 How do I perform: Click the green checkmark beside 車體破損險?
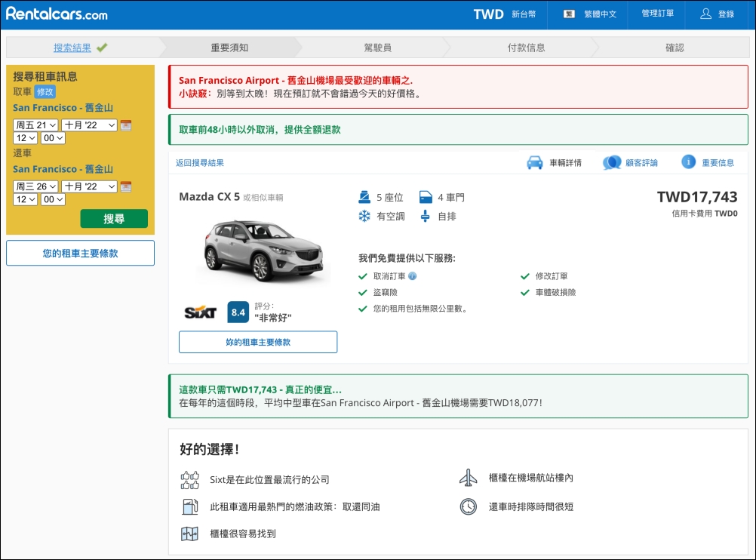click(x=525, y=292)
